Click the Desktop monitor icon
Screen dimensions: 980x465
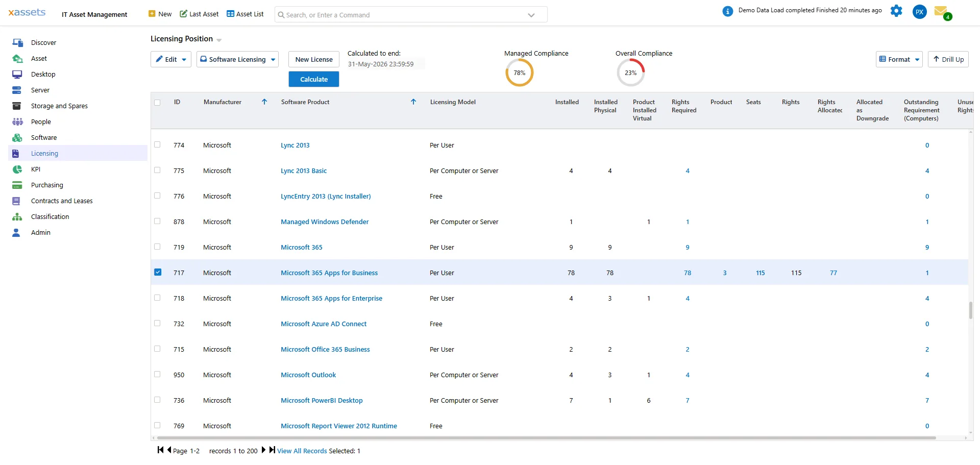[x=17, y=75]
